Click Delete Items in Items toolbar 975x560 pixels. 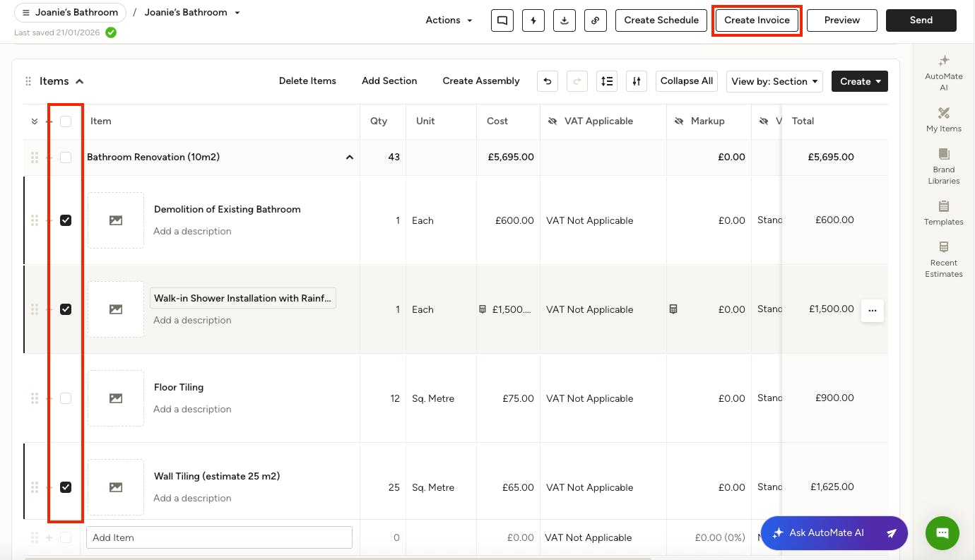[x=307, y=81]
